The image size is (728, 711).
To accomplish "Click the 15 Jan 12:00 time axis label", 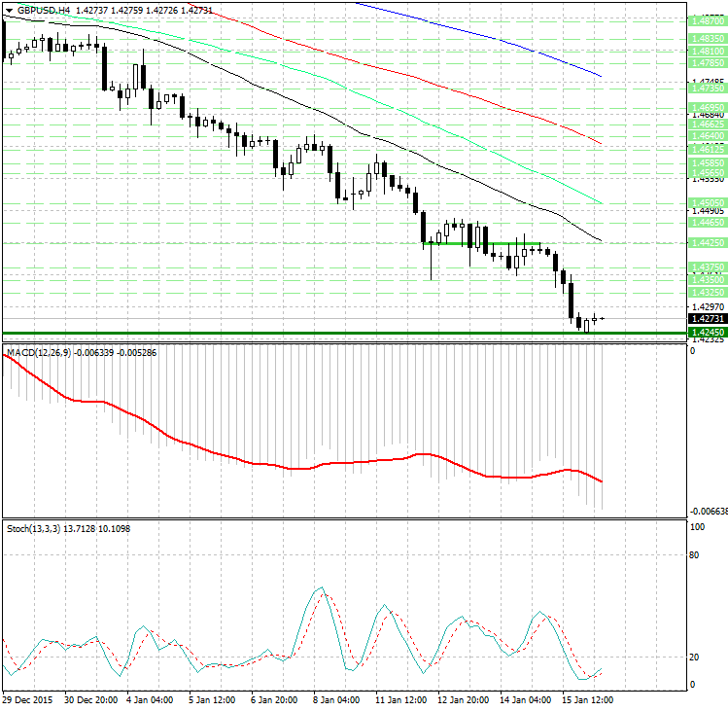I will [587, 700].
